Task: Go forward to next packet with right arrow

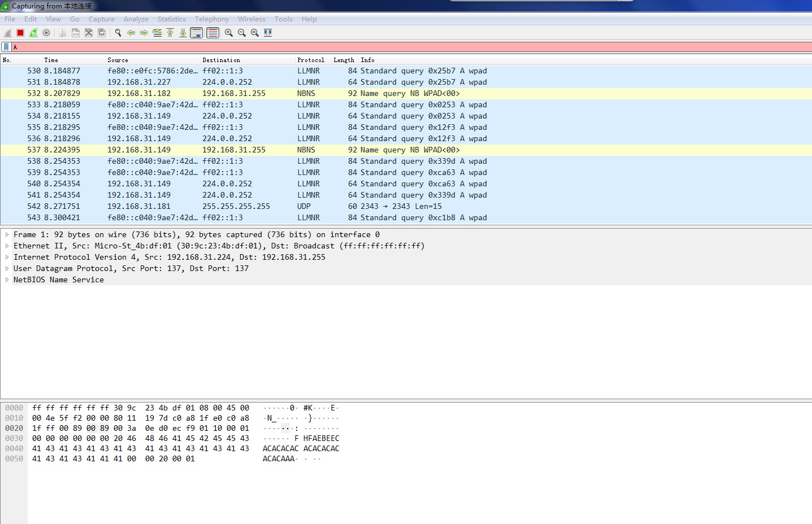Action: pyautogui.click(x=144, y=33)
